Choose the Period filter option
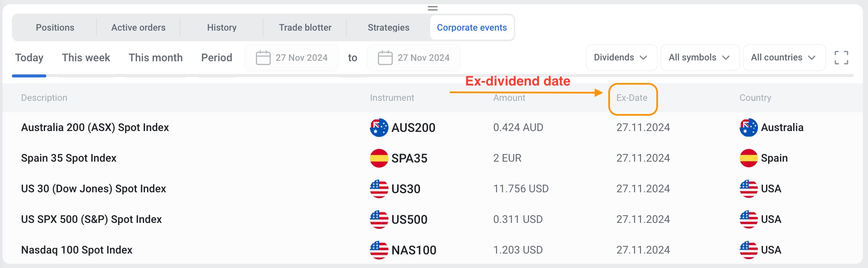868x268 pixels. click(216, 58)
